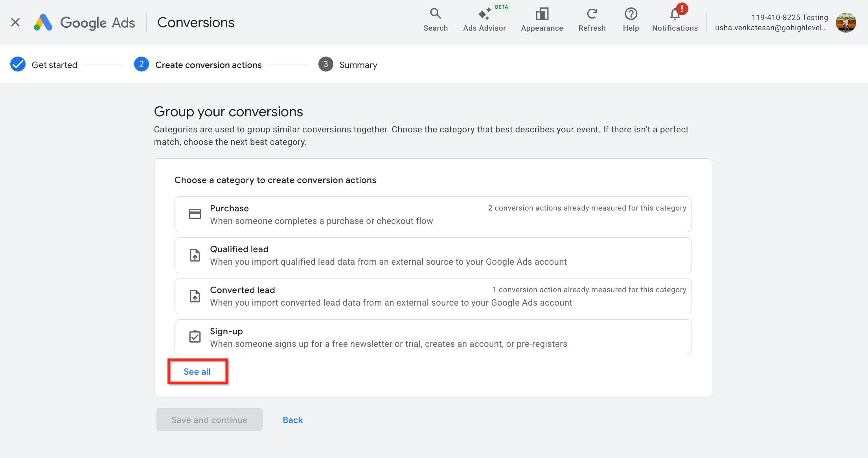Click Save and continue button
868x458 pixels.
pos(209,420)
